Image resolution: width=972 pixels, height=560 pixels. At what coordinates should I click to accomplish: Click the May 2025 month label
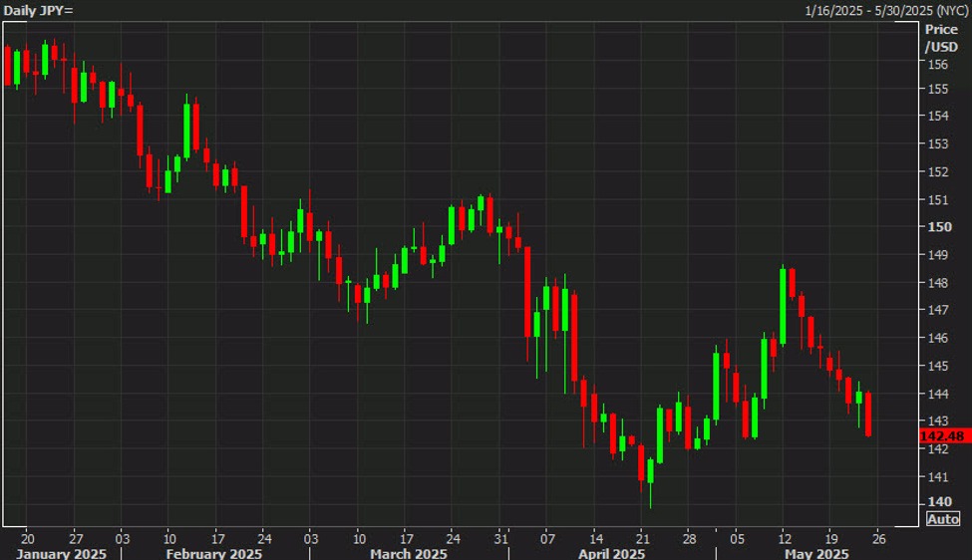815,553
